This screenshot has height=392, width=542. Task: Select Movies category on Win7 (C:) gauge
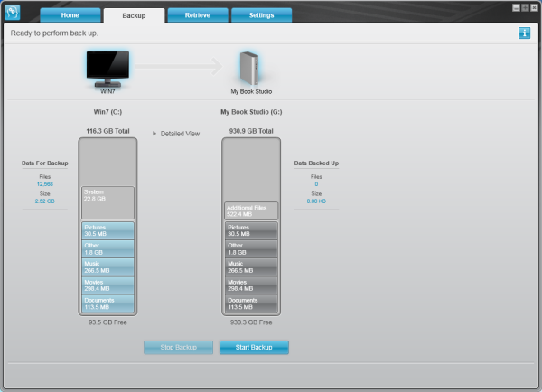click(107, 285)
